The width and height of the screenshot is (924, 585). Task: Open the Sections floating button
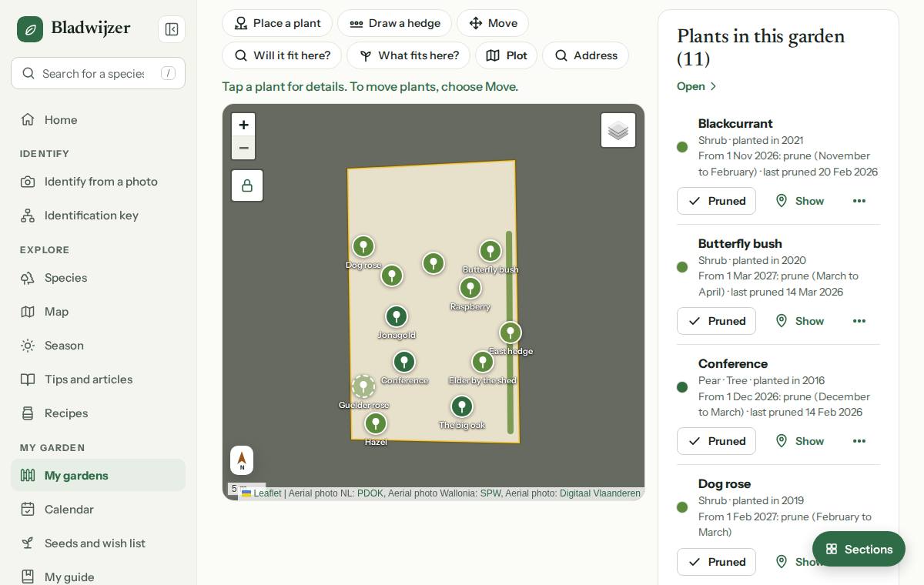859,549
